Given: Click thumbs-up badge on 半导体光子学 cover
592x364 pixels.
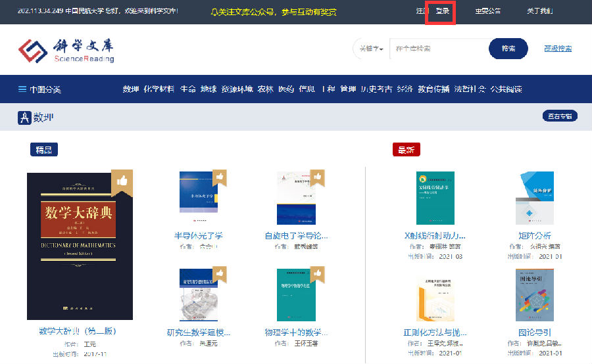Looking at the screenshot, I should [220, 176].
